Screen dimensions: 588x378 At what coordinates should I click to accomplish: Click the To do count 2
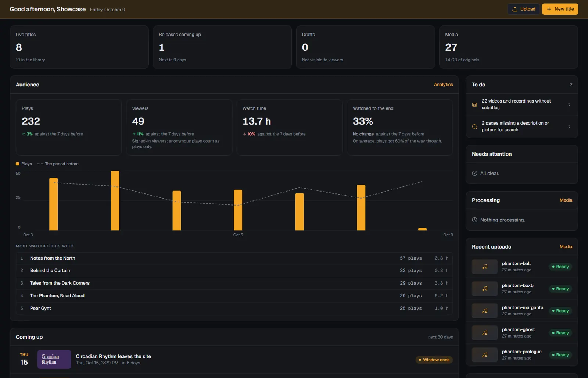point(571,85)
